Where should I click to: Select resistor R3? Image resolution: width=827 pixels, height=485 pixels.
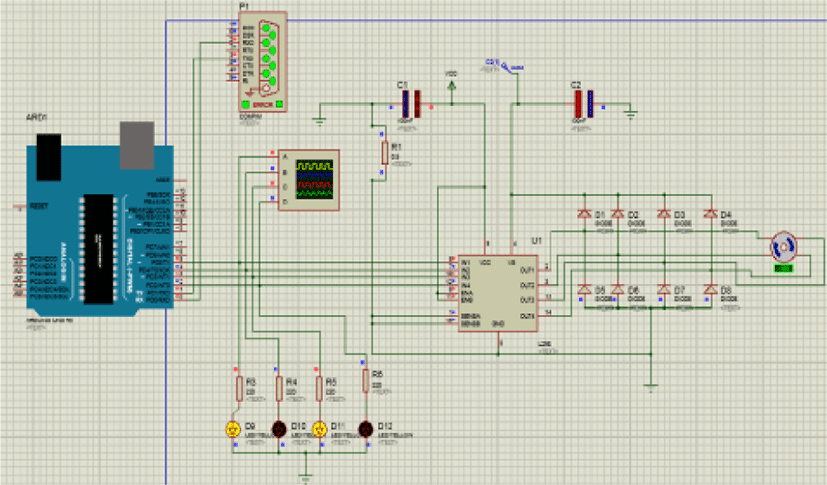point(239,389)
